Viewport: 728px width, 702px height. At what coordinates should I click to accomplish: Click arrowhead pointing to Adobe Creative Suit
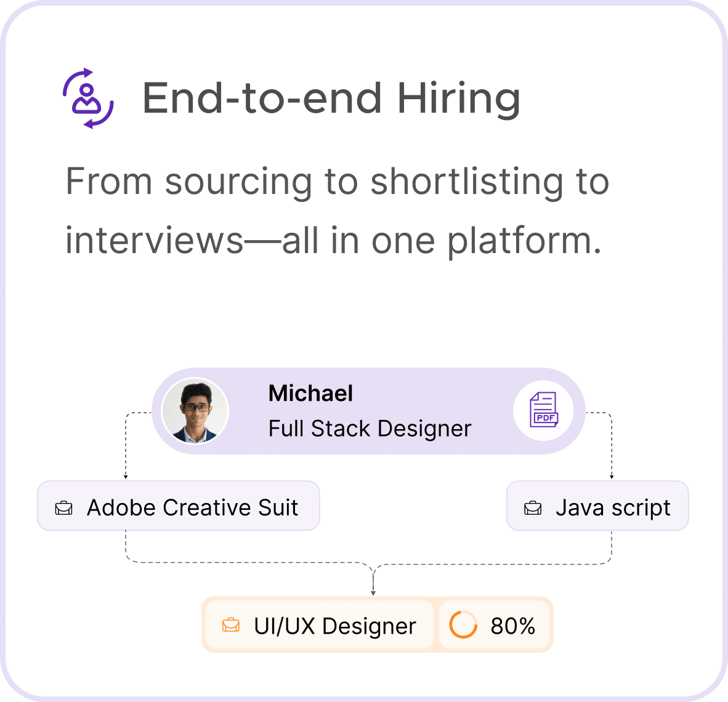click(126, 477)
